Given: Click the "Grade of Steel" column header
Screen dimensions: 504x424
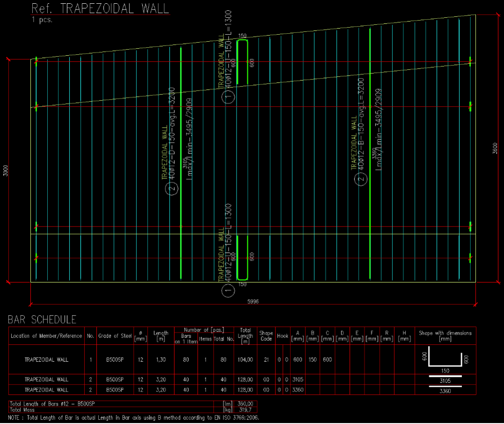Looking at the screenshot, I should (115, 336).
